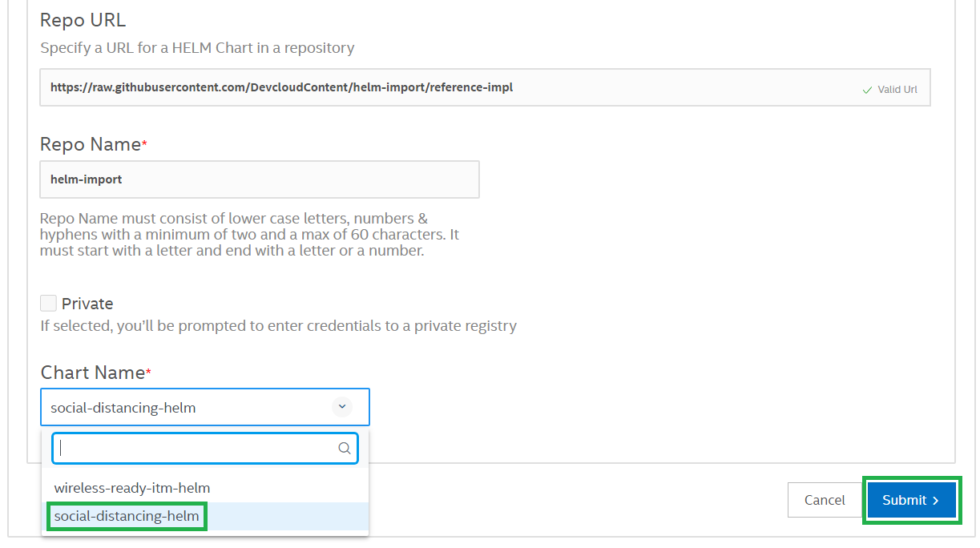Click the Cancel button
The width and height of the screenshot is (980, 548).
click(825, 500)
